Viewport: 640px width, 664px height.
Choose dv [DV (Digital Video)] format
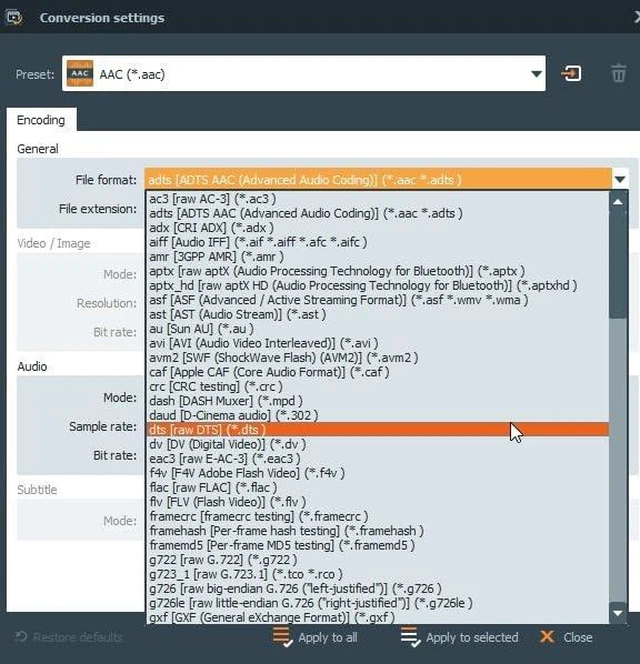point(377,444)
